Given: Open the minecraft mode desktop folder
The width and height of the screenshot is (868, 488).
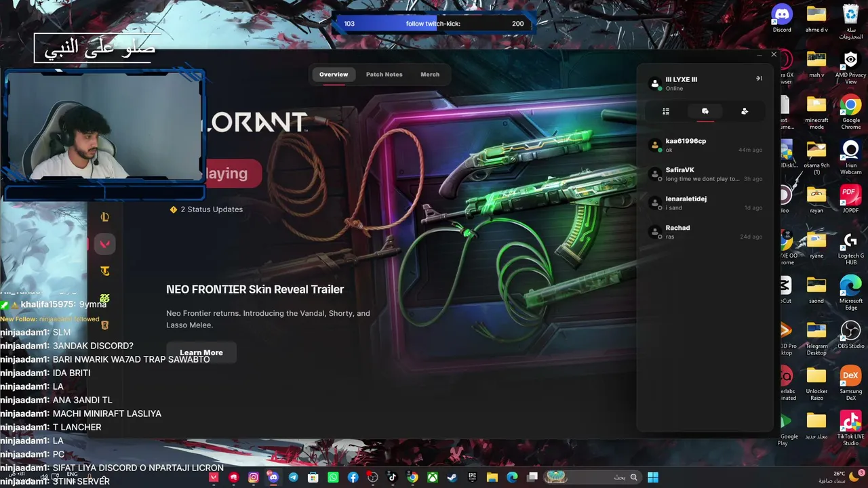Looking at the screenshot, I should [816, 113].
